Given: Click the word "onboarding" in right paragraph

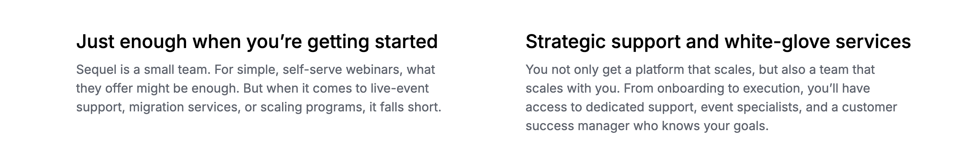Looking at the screenshot, I should 691,88.
